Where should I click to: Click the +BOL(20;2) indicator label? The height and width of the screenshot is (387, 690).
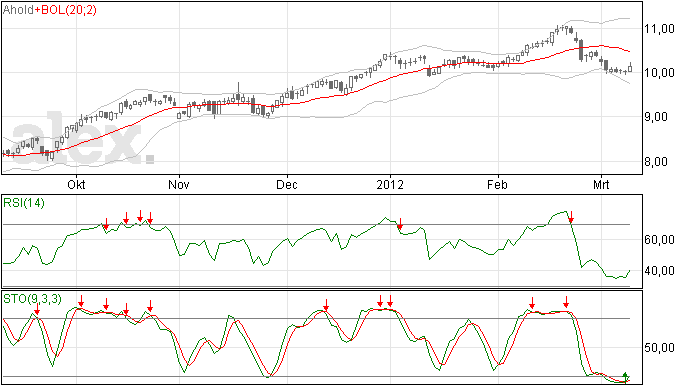[66, 10]
